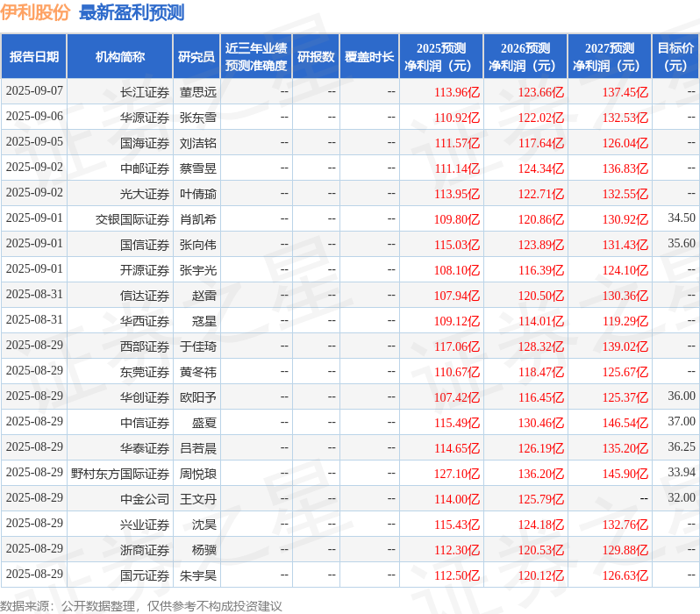Click the 数据来源 footnote text
The width and height of the screenshot is (700, 614).
[141, 606]
